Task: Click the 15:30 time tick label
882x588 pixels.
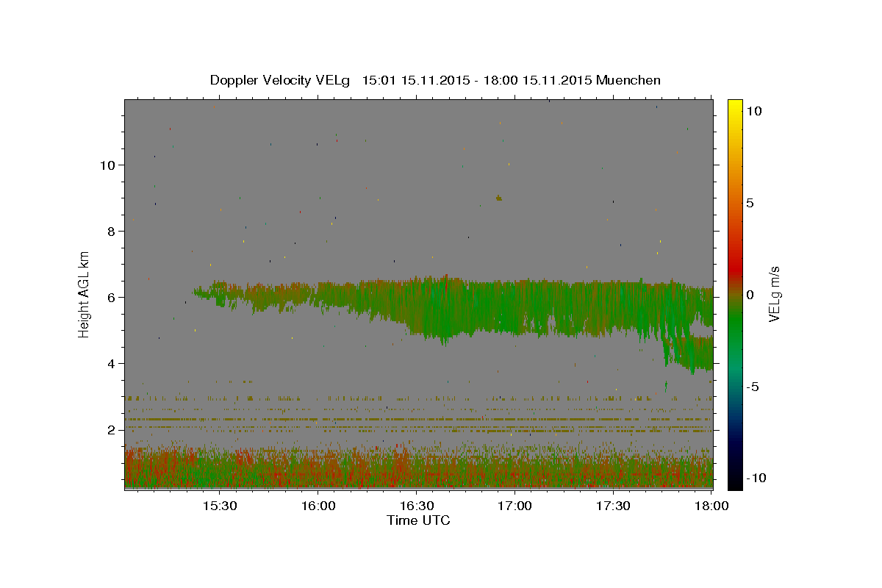Action: 219,506
